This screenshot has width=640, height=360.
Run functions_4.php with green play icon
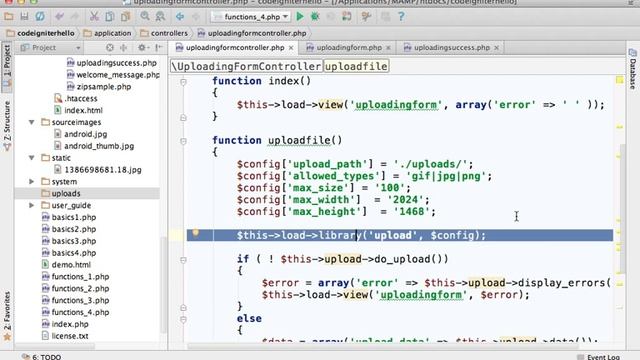(x=300, y=16)
